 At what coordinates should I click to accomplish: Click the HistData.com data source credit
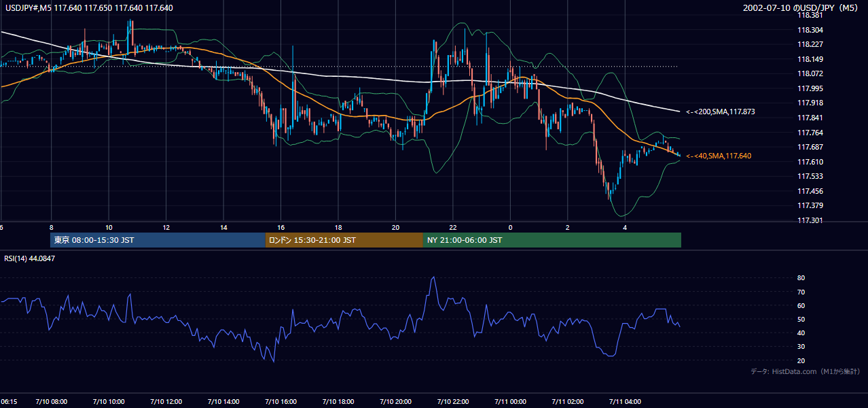[x=806, y=371]
